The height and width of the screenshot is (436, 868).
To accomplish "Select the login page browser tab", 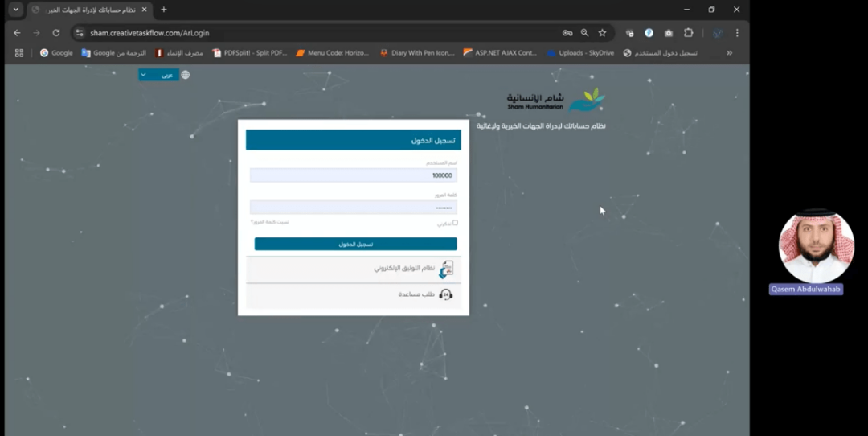I will [x=90, y=10].
